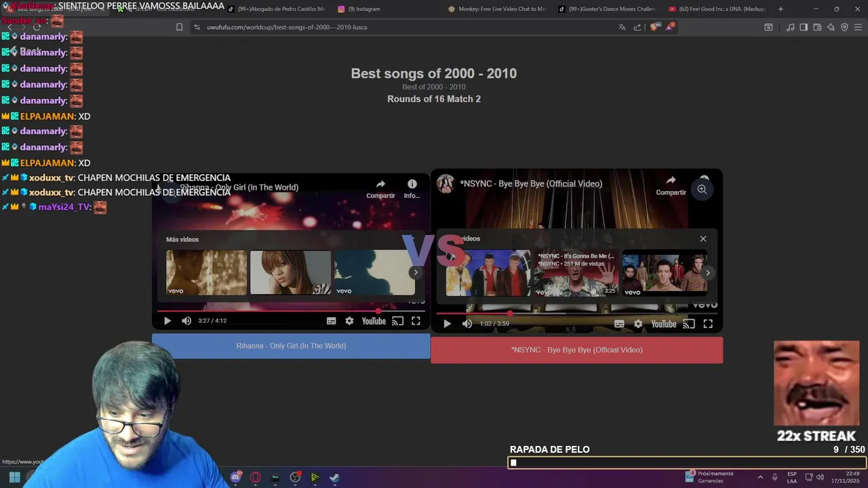Open Brave Shields lion icon
Screen dimensions: 868x488
654,27
